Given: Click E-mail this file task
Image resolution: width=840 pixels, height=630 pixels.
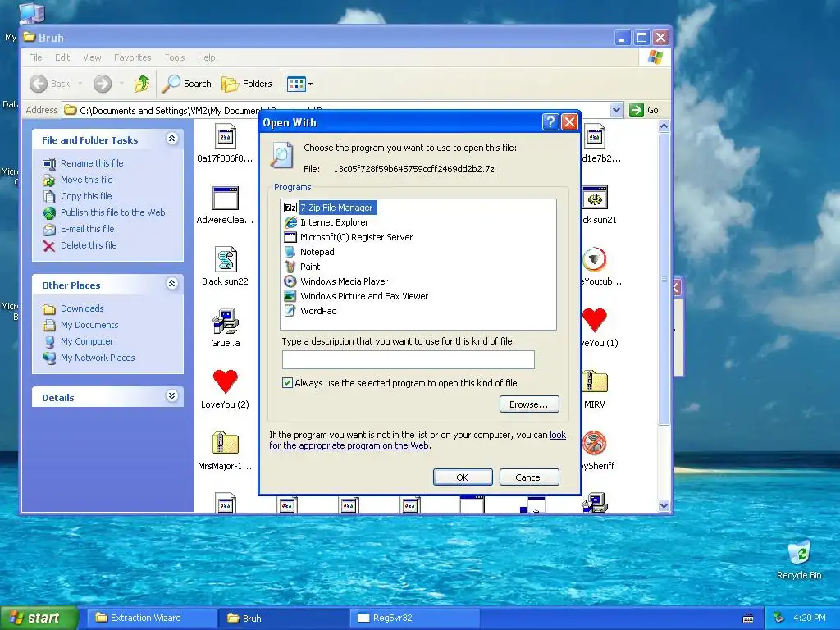Looking at the screenshot, I should 87,229.
